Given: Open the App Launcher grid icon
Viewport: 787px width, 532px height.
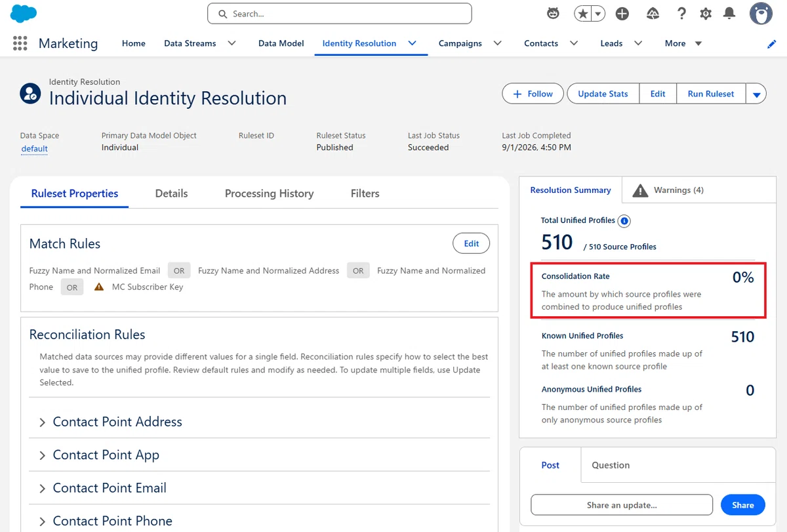Looking at the screenshot, I should coord(20,43).
